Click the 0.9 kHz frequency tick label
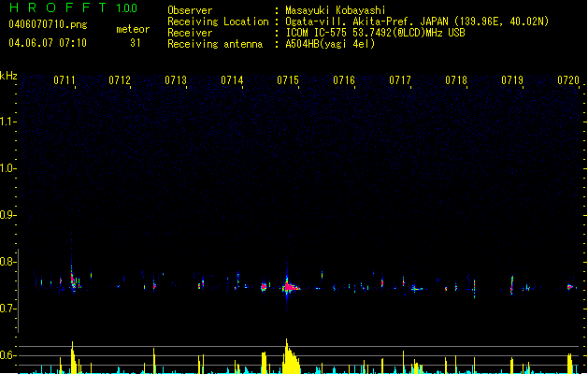Screen dimensions: 588x374 7,215
